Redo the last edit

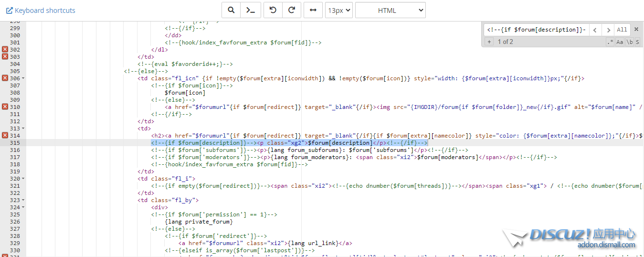coord(292,10)
